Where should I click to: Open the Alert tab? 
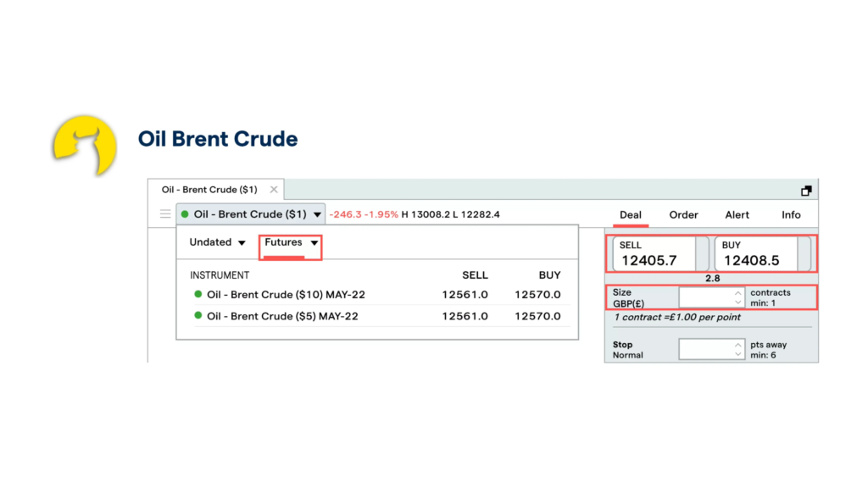pyautogui.click(x=737, y=215)
